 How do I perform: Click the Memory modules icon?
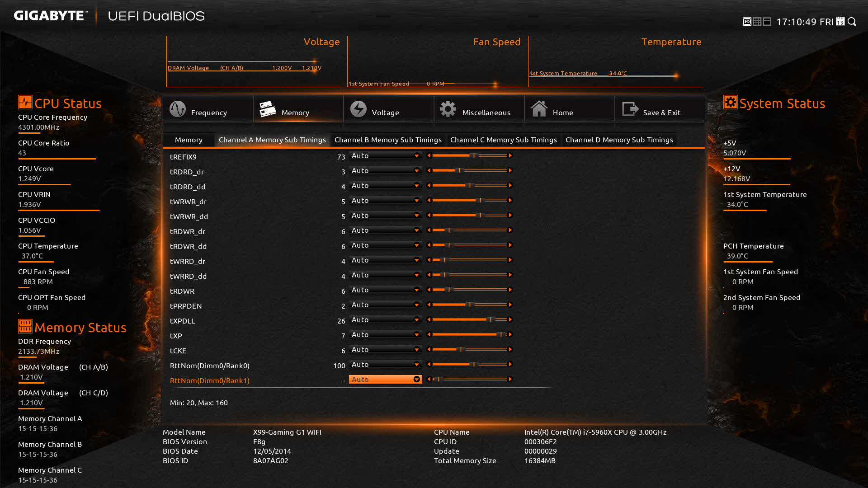[268, 109]
